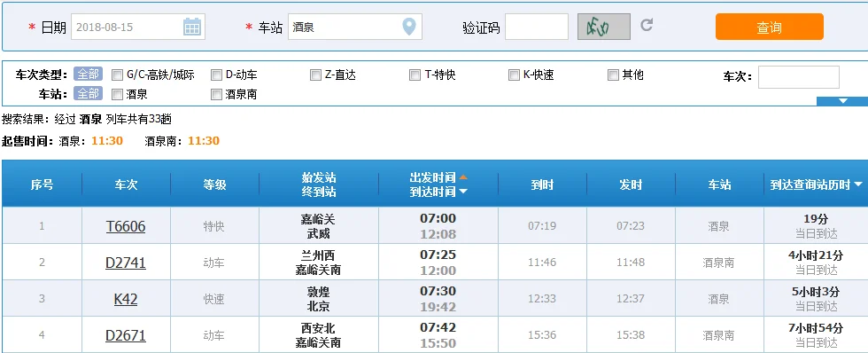
Task: Open train T6606 details link
Action: [126, 226]
